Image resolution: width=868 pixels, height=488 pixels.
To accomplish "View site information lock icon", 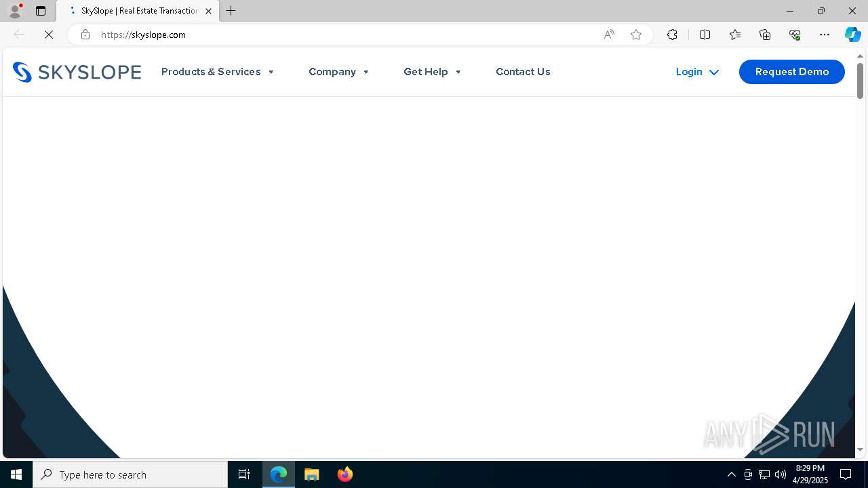I will point(85,35).
